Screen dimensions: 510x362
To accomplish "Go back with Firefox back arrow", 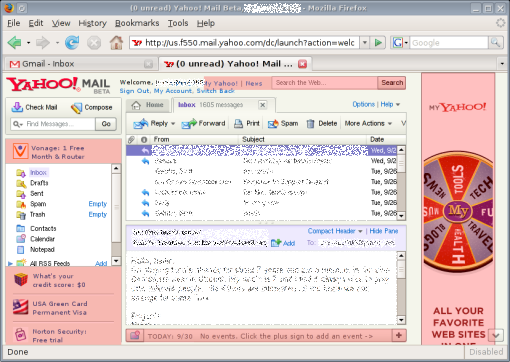I will point(14,43).
